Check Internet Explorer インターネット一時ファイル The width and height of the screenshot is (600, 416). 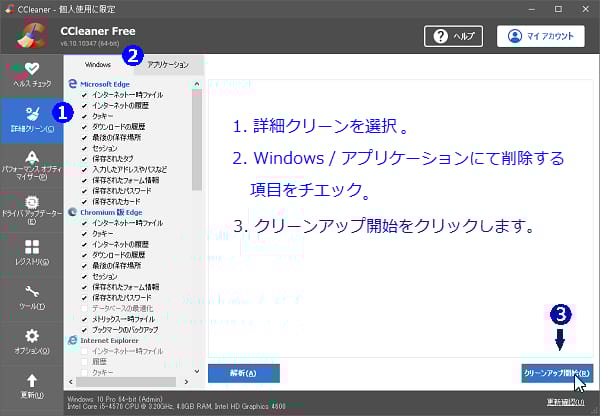(x=84, y=351)
